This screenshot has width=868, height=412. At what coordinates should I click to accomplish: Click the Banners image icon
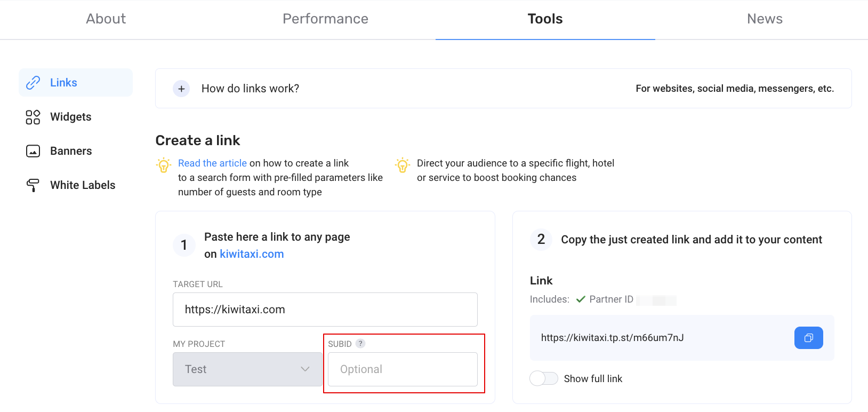click(x=33, y=151)
